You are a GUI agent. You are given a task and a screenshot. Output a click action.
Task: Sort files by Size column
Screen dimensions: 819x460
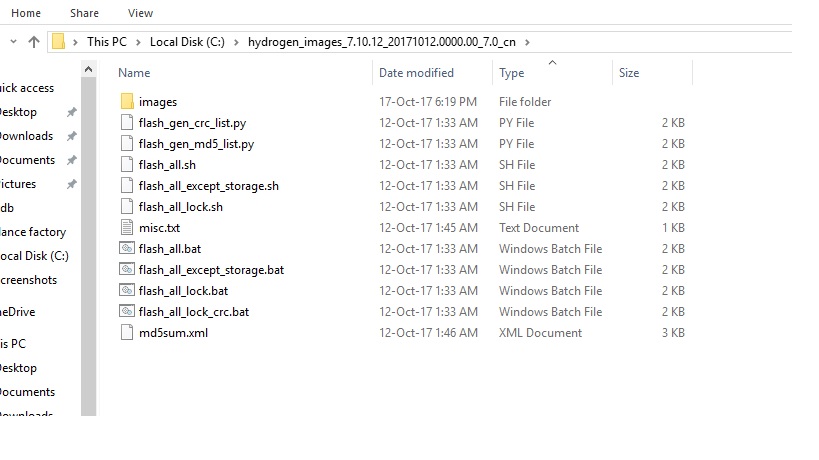[629, 73]
